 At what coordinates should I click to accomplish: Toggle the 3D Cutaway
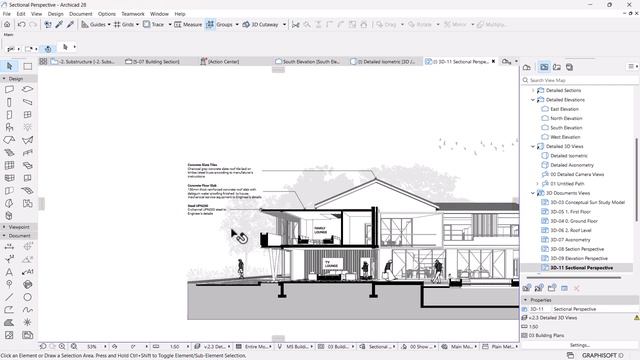point(260,24)
